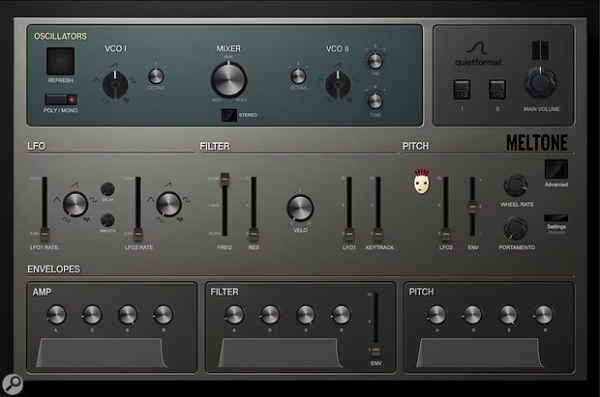Click the filter FREQ slider handle
The height and width of the screenshot is (397, 600).
225,178
